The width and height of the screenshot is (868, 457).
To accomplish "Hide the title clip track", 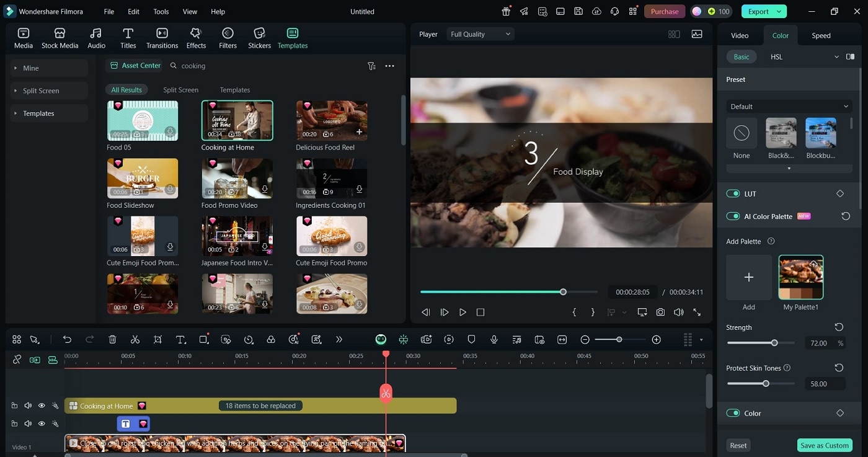I will (x=42, y=424).
